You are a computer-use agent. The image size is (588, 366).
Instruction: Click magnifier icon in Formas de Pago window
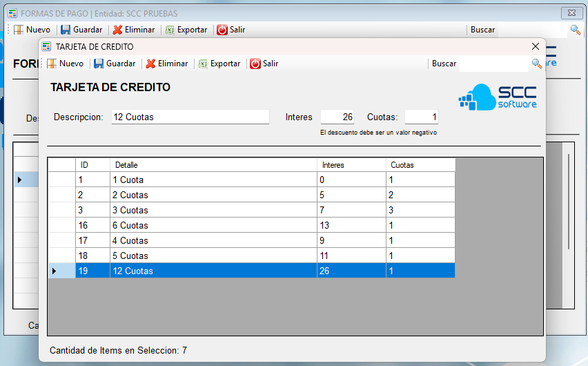click(575, 30)
